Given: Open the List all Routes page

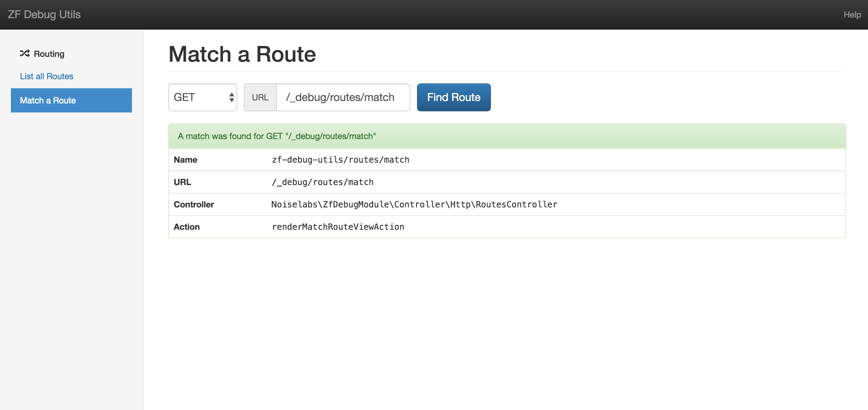Looking at the screenshot, I should (47, 76).
